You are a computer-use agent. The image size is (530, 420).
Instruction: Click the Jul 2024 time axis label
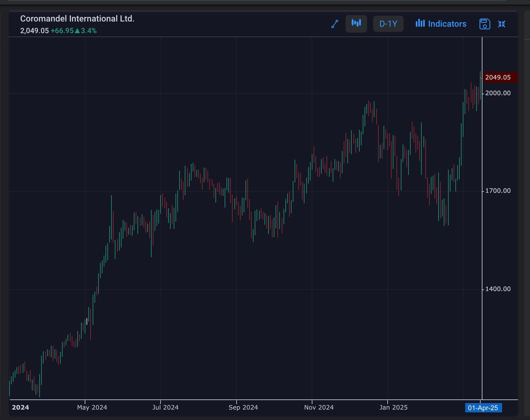pos(165,407)
